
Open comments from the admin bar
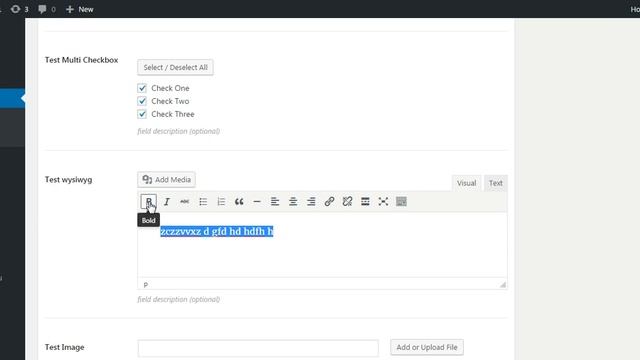tap(47, 9)
